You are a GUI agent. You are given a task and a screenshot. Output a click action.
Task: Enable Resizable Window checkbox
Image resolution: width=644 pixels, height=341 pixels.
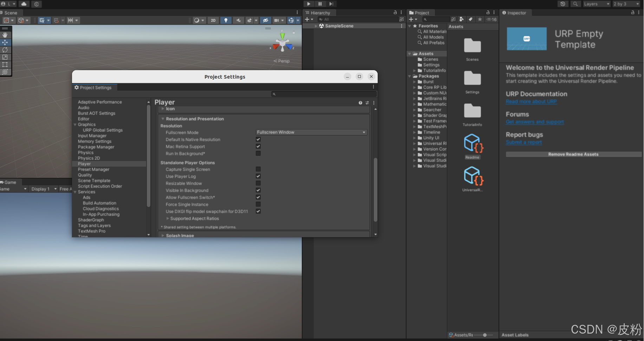pos(258,183)
